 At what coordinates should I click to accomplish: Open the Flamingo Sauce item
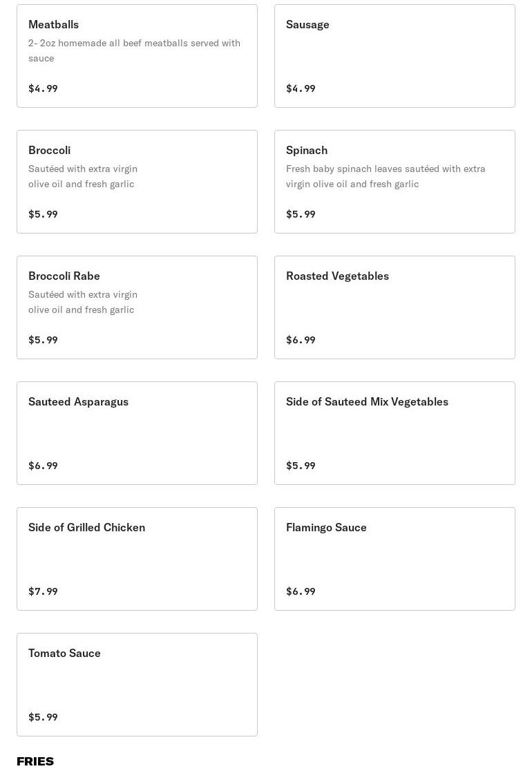(x=326, y=528)
